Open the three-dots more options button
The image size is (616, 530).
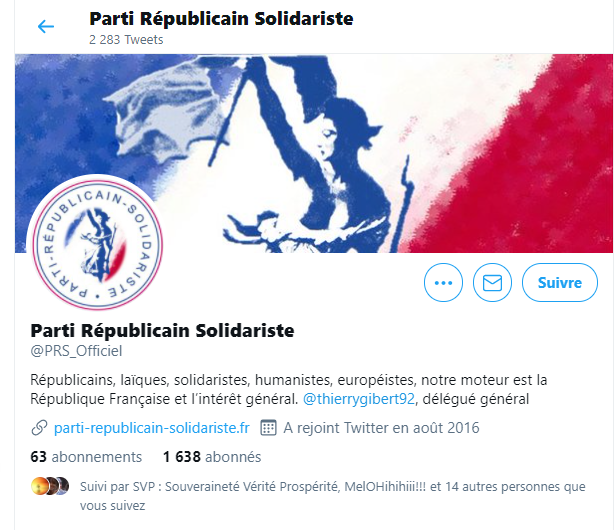443,282
